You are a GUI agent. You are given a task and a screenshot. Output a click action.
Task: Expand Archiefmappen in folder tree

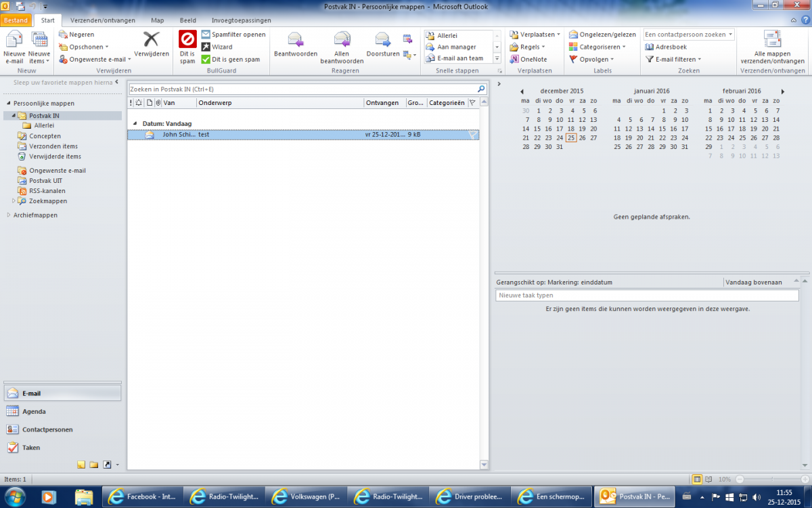8,215
